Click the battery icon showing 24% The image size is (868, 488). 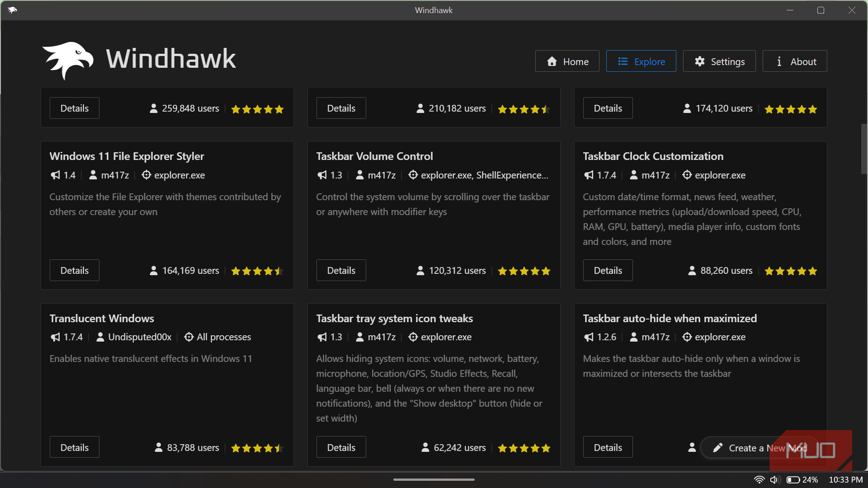(x=793, y=480)
